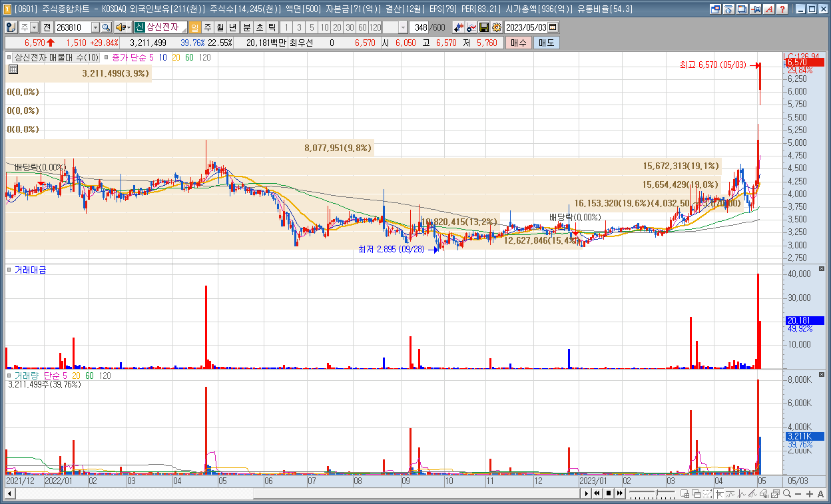Click the red A font size icon in title bar
Image resolution: width=831 pixels, height=504 pixels.
point(768,9)
